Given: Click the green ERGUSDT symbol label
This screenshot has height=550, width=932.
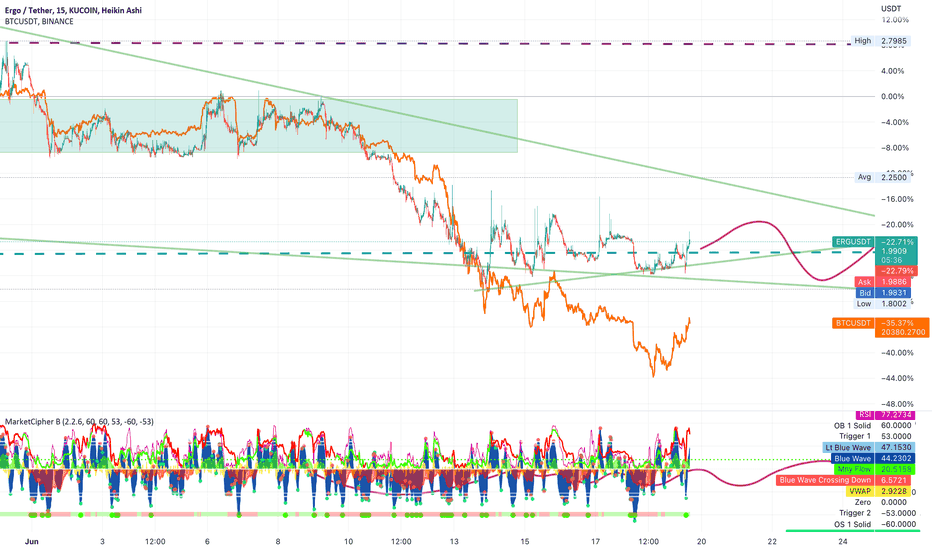Looking at the screenshot, I should (853, 242).
